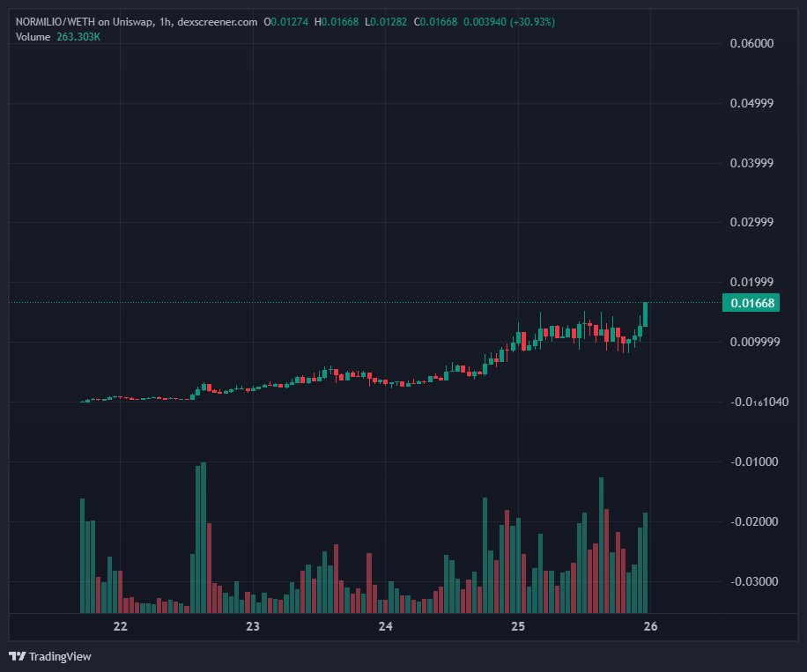This screenshot has height=672, width=807.
Task: Click the current price tag 0.01668
Action: coord(751,303)
